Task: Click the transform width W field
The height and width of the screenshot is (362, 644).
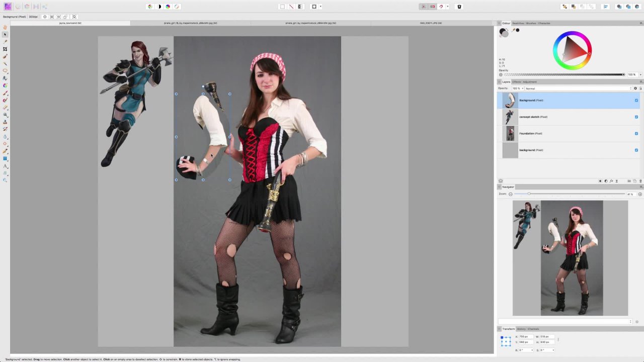Action: pos(546,336)
